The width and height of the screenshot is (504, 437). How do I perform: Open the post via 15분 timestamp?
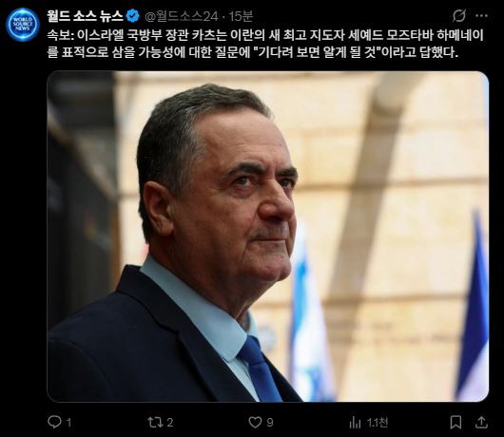[x=242, y=16]
